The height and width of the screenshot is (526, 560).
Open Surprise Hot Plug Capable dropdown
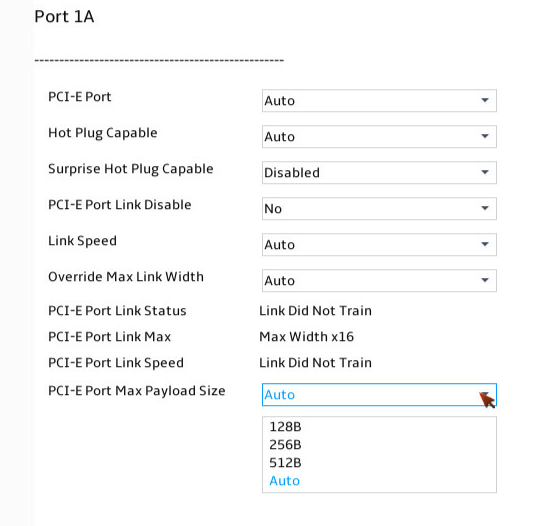379,172
